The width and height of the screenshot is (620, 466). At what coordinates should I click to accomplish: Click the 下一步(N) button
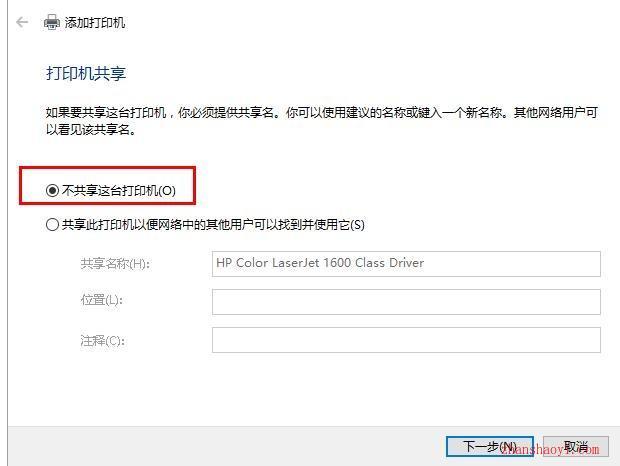click(490, 447)
